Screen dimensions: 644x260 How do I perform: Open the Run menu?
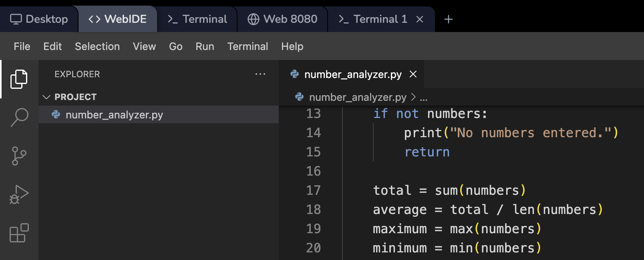(x=205, y=46)
